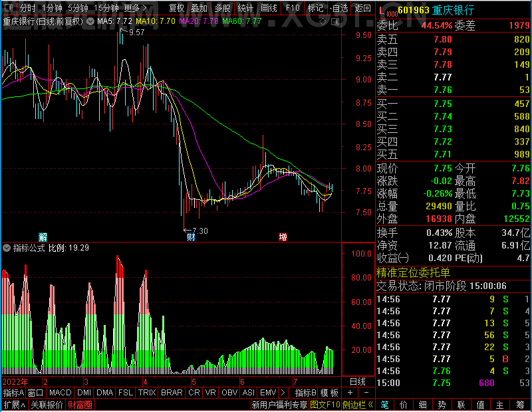Switch to the BRAR indicator
Viewport: 532px width, 412px height.
click(172, 393)
